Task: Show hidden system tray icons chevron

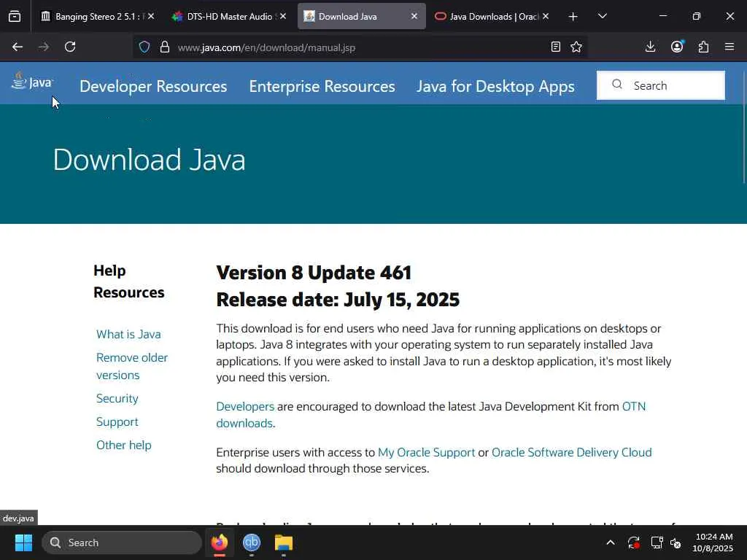Action: click(611, 542)
